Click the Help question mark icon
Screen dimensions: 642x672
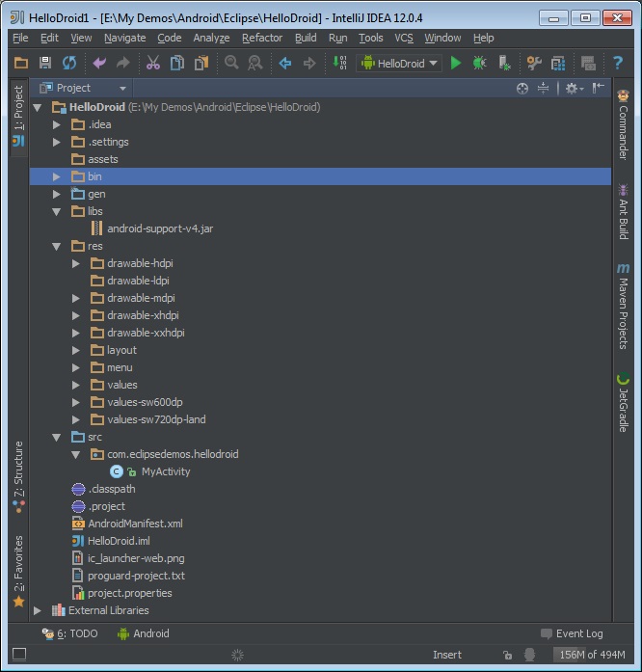pyautogui.click(x=618, y=64)
